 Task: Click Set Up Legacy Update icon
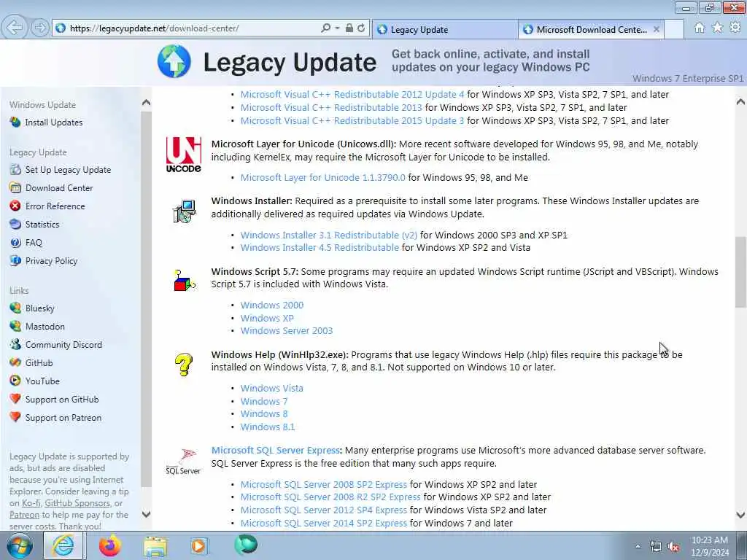point(15,169)
